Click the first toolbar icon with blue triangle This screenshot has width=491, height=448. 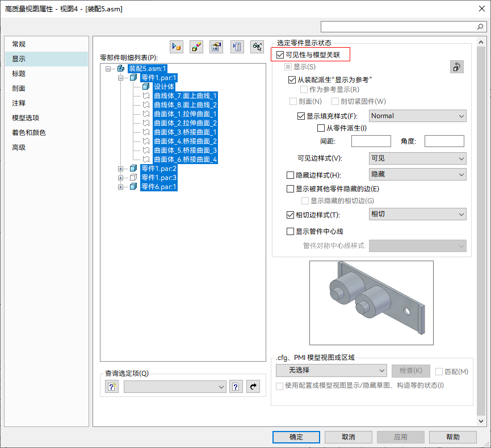(177, 47)
